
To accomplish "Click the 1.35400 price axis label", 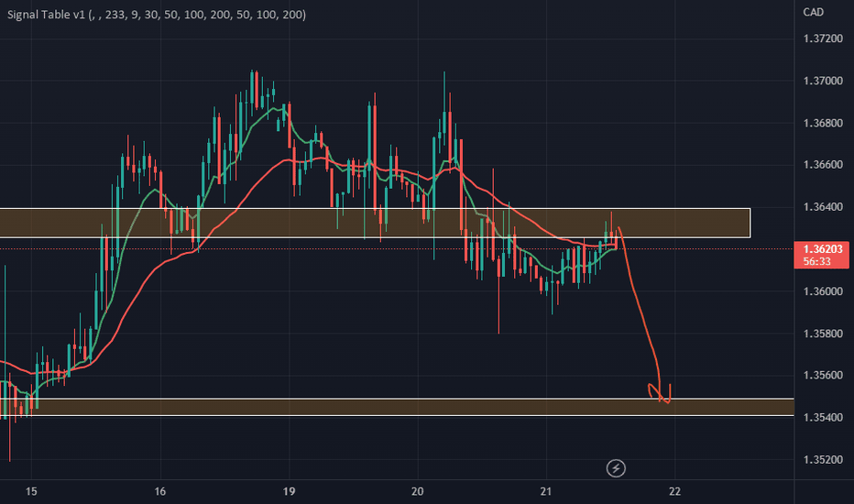I will (823, 417).
